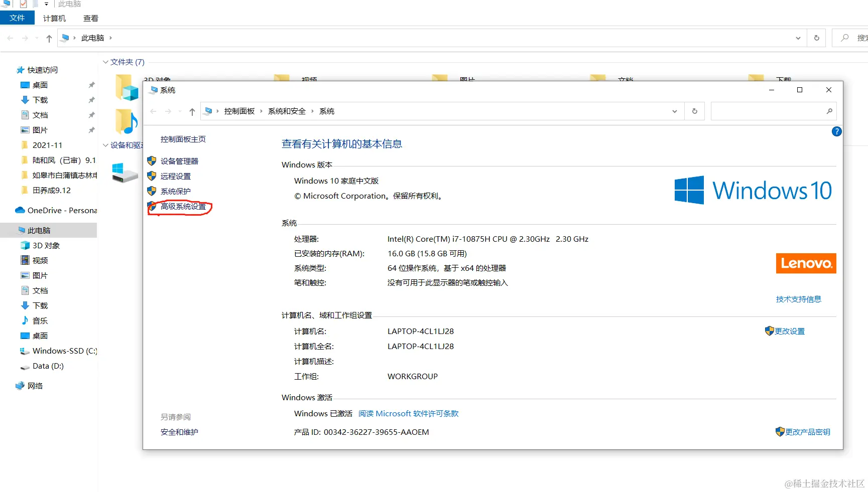This screenshot has height=492, width=868.
Task: Open 音乐 in navigation pane
Action: pos(40,320)
